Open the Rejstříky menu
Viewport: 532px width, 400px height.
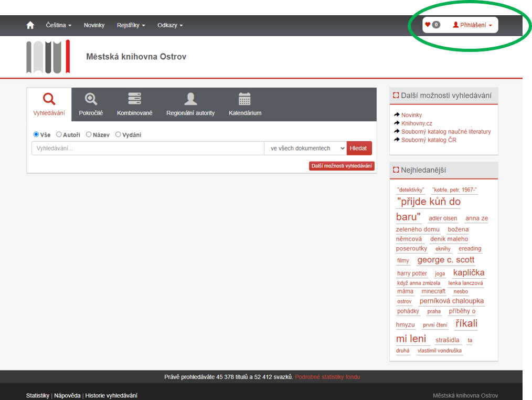click(131, 25)
